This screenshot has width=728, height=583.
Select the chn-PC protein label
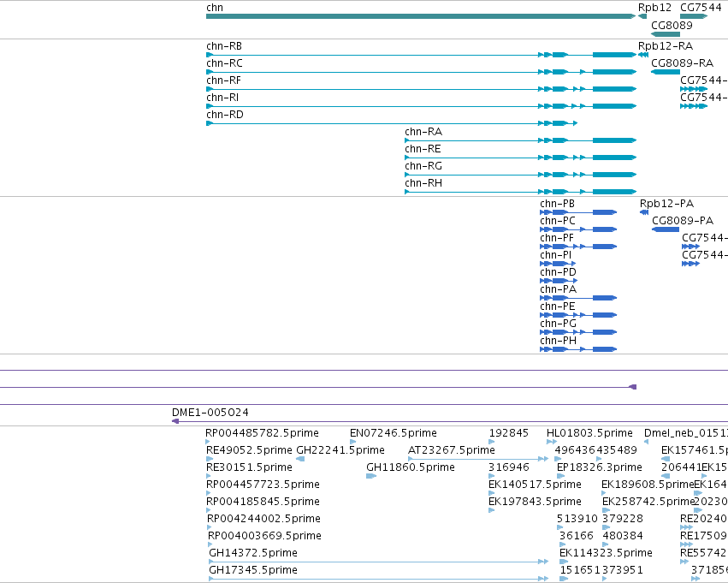tap(558, 221)
